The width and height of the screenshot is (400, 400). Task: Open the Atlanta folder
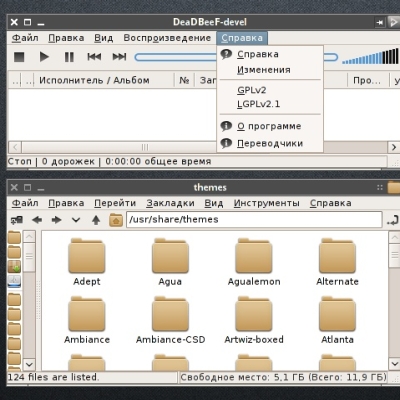pos(337,321)
